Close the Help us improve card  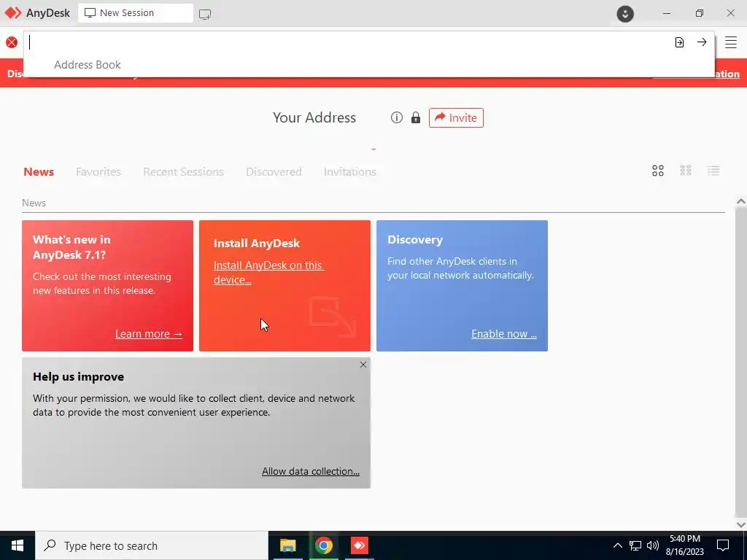363,365
